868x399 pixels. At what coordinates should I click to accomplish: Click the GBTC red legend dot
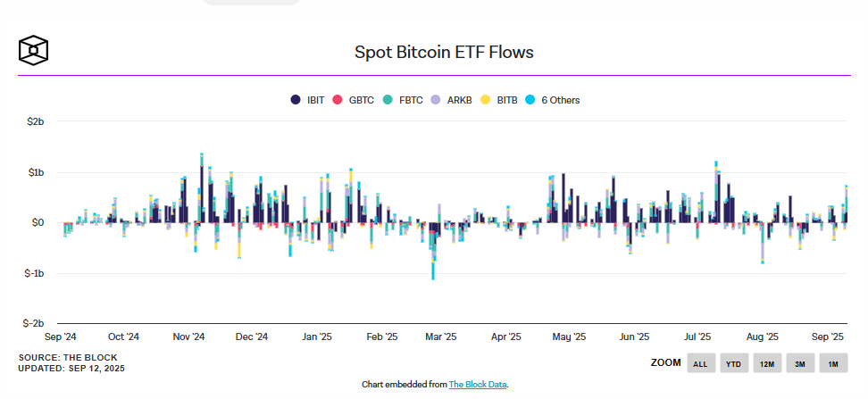pos(338,100)
